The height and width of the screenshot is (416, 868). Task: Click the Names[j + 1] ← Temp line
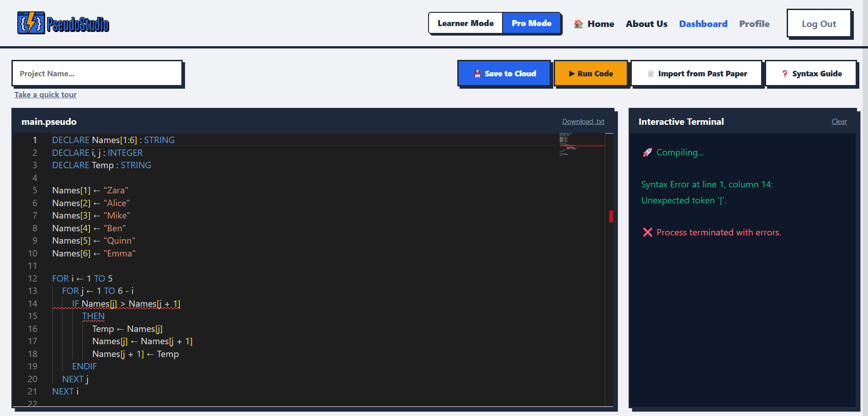tap(136, 354)
